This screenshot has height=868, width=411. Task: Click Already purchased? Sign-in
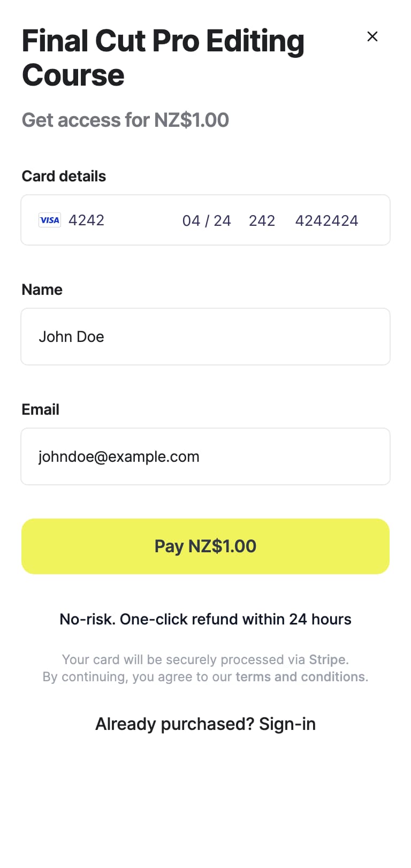(x=205, y=724)
